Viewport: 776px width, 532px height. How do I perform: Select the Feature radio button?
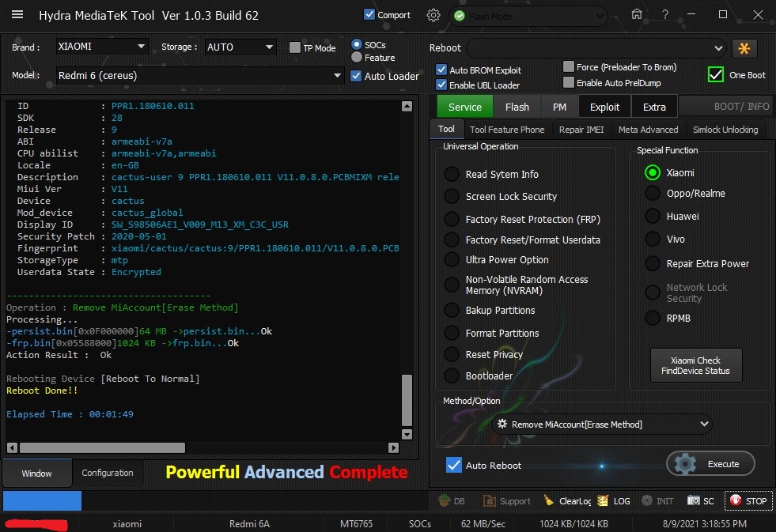tap(356, 58)
